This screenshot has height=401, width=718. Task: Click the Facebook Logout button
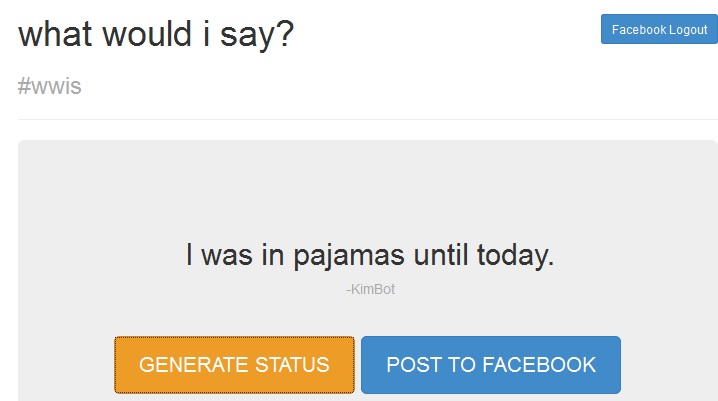(x=659, y=30)
